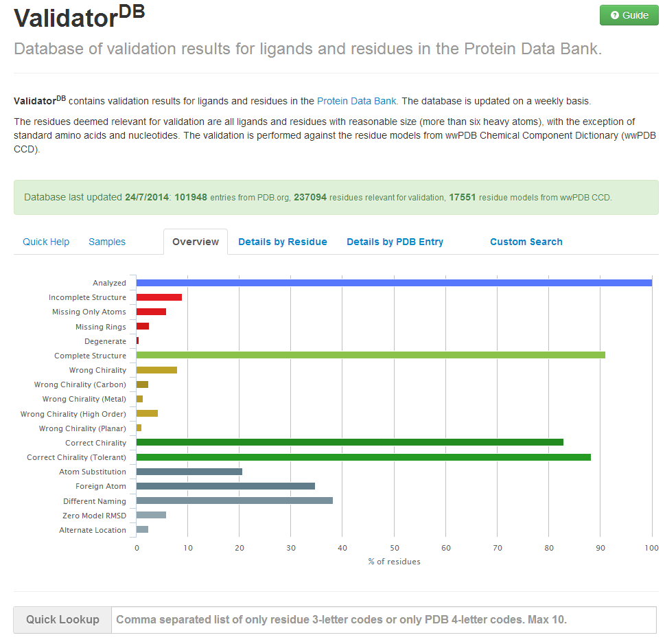This screenshot has width=665, height=644.
Task: Click the Quick Lookup input field
Action: (384, 620)
